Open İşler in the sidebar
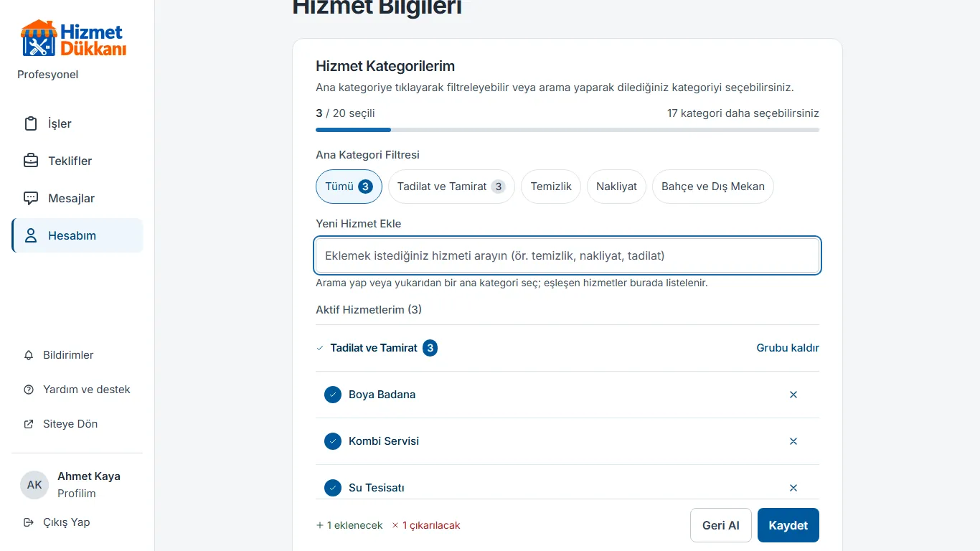Screen dimensions: 980x551 [x=77, y=123]
